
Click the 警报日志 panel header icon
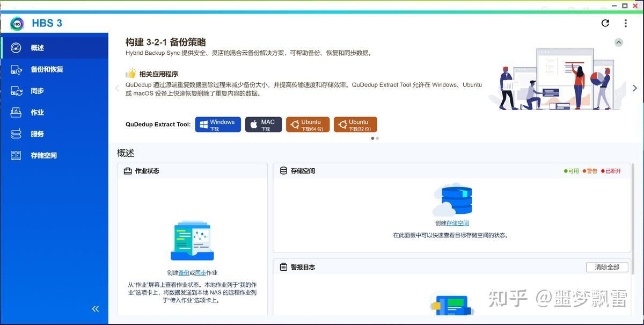(x=283, y=267)
